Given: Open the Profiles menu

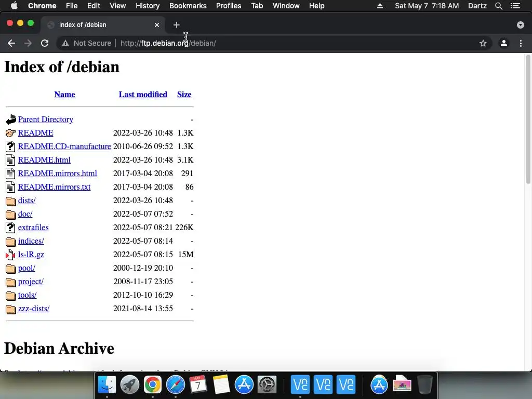Looking at the screenshot, I should click(229, 6).
